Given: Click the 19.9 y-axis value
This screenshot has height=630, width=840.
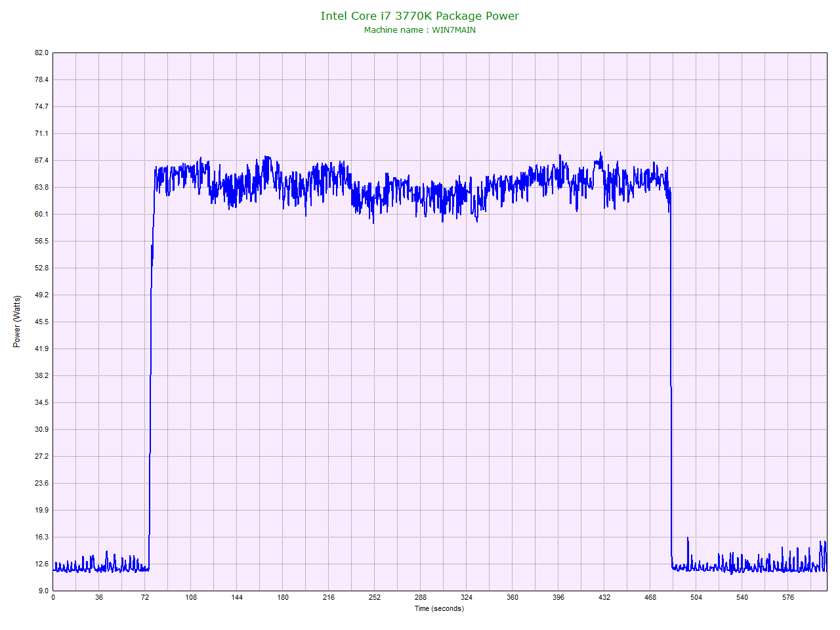Looking at the screenshot, I should click(41, 510).
